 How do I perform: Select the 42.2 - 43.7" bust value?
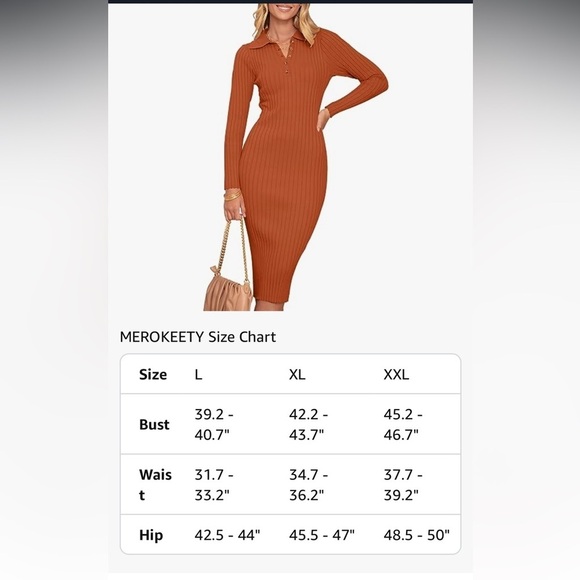click(x=308, y=424)
